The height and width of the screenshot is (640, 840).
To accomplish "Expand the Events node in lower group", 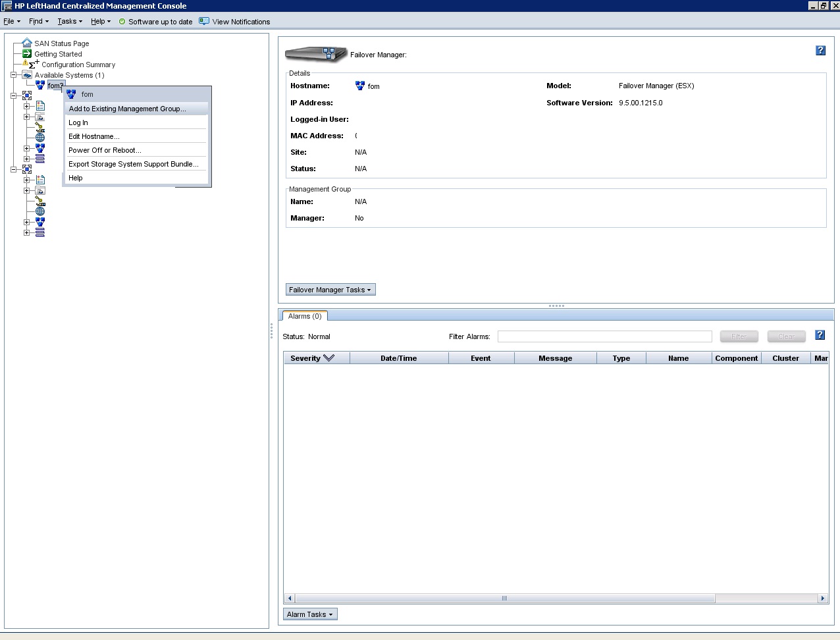I will (27, 180).
